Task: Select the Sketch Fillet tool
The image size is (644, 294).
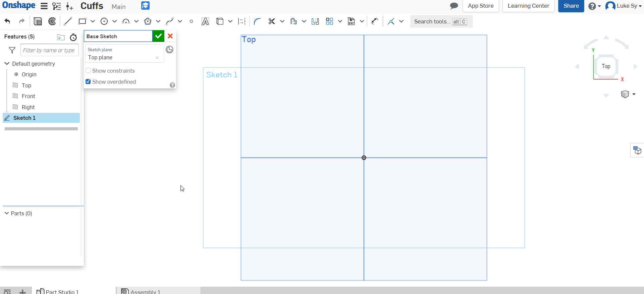Action: [x=257, y=21]
